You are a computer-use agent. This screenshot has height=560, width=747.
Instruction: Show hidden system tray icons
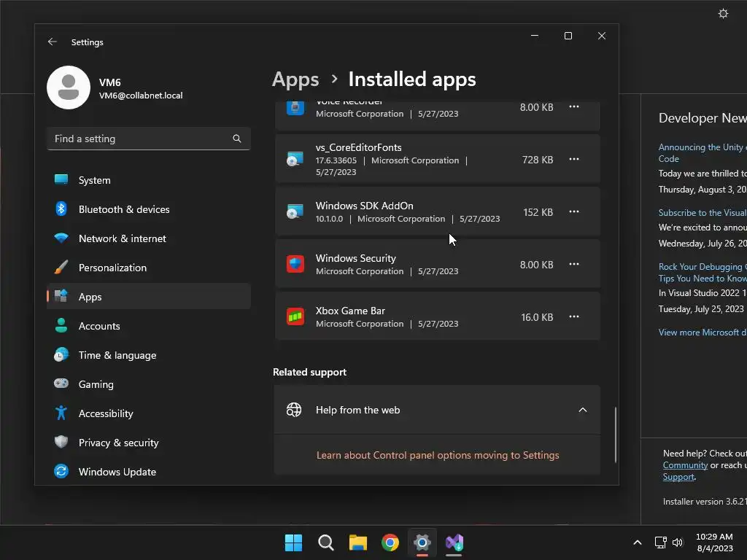(x=637, y=542)
